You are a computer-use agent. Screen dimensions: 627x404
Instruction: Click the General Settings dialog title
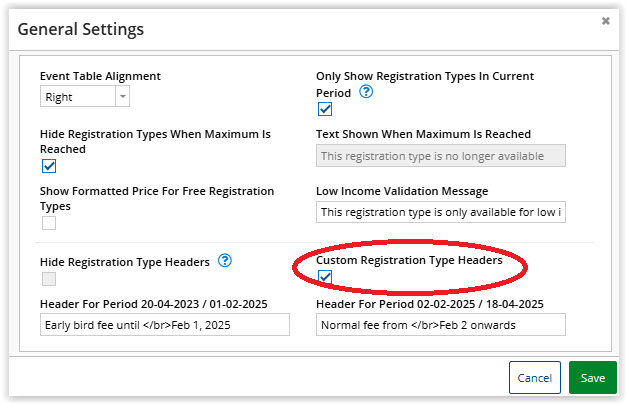(x=81, y=29)
